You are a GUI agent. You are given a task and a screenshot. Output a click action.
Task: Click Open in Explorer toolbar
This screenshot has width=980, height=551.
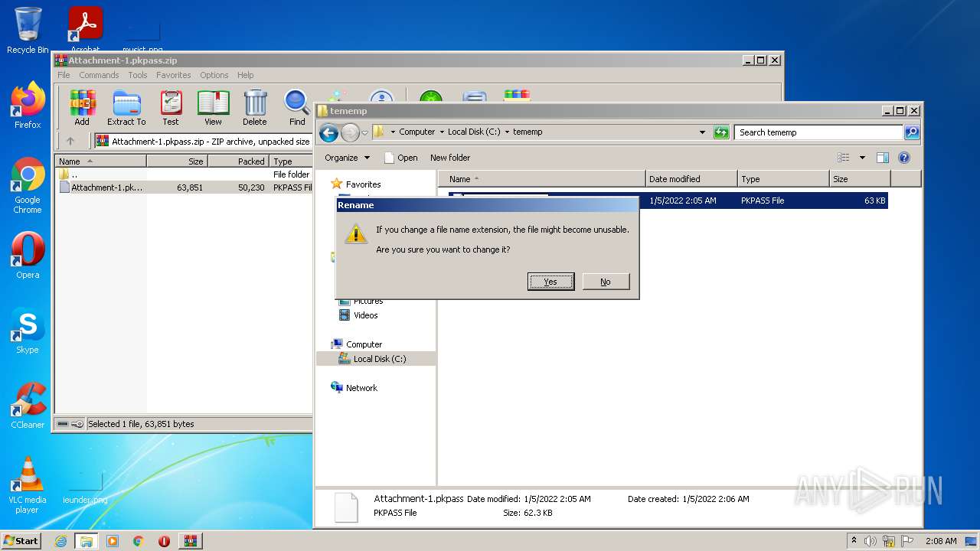400,158
